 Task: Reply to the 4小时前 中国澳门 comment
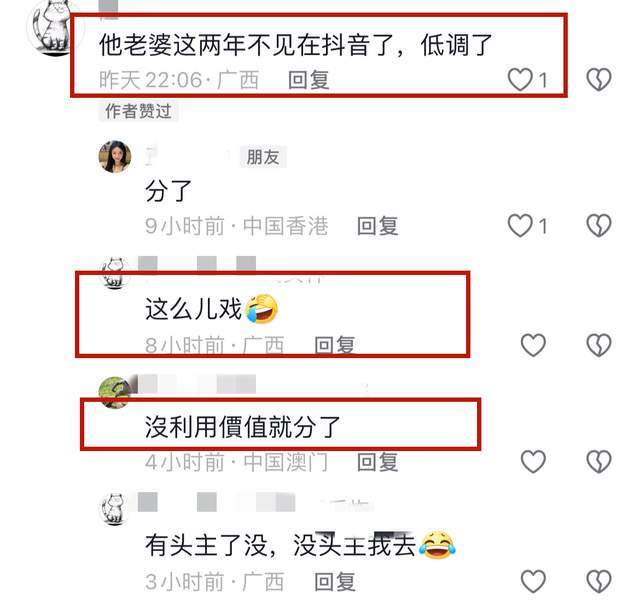pos(378,462)
